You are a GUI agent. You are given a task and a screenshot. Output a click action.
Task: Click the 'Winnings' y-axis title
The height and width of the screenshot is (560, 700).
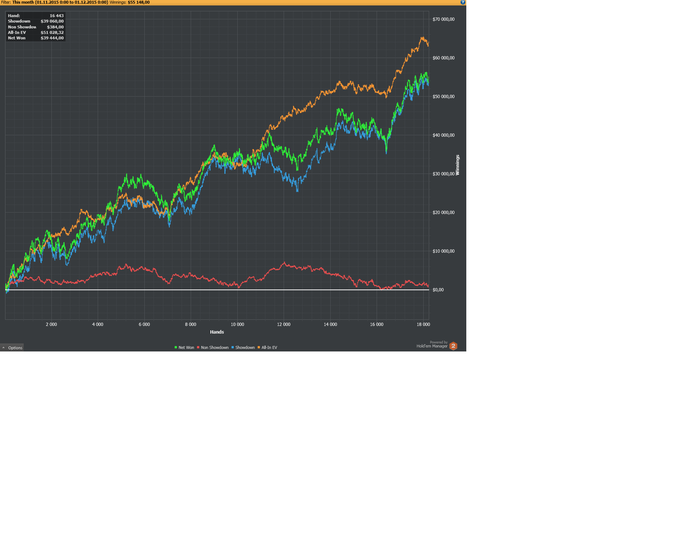(458, 165)
